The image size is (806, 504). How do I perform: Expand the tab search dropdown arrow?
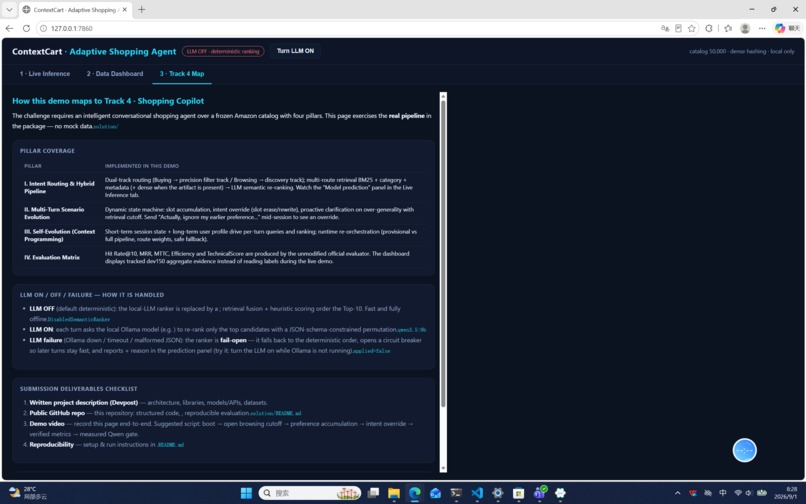(x=9, y=9)
